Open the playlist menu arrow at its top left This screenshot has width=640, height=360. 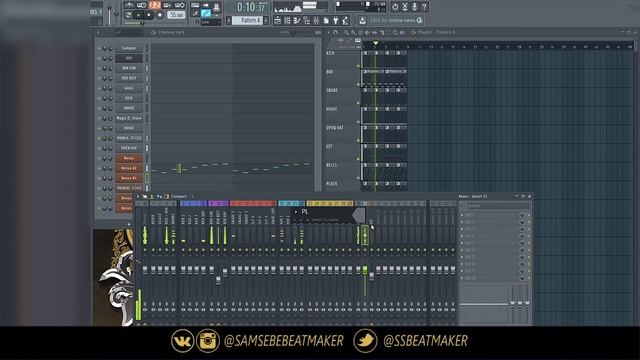click(x=329, y=32)
